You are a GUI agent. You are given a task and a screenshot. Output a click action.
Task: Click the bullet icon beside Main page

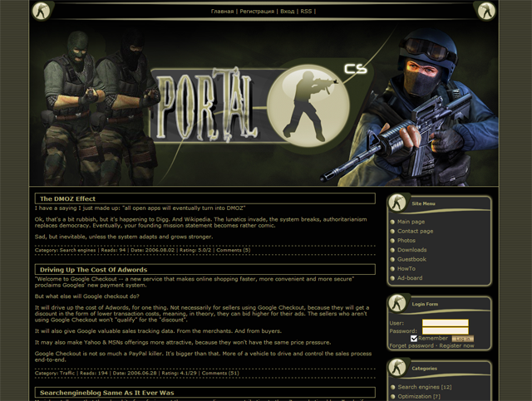coord(392,222)
